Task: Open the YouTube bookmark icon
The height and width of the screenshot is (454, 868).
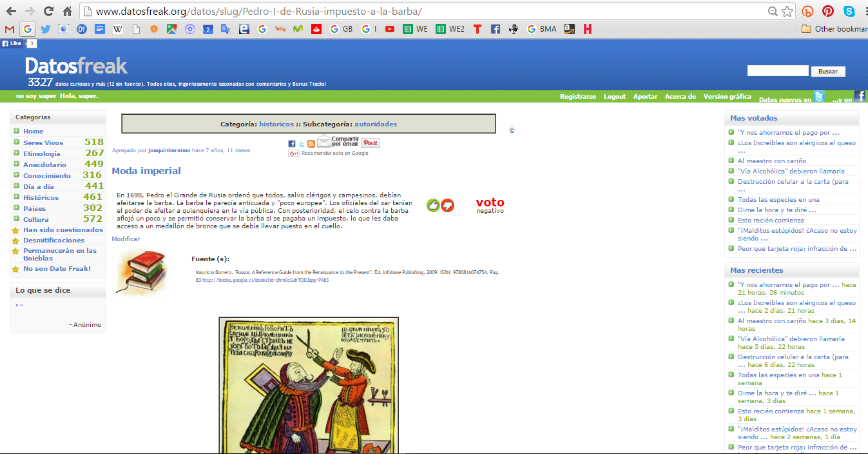Action: (390, 29)
